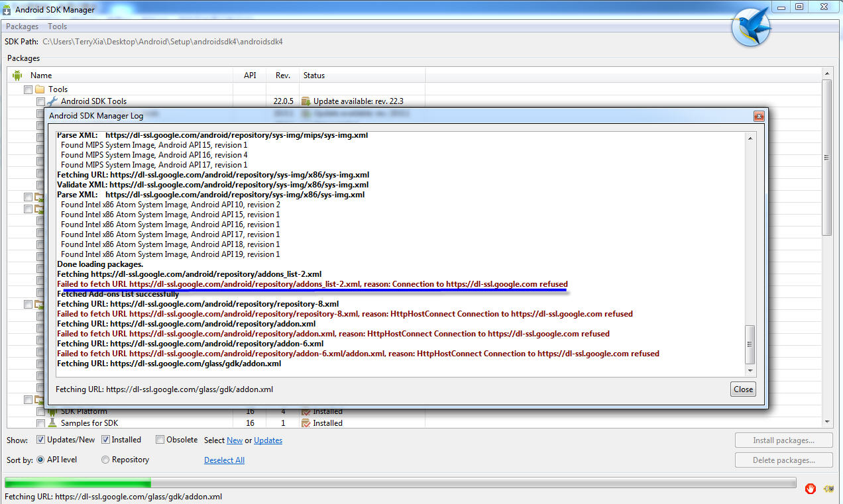Click log line 'Found MIPS System Image, Android API 16'

(154, 155)
